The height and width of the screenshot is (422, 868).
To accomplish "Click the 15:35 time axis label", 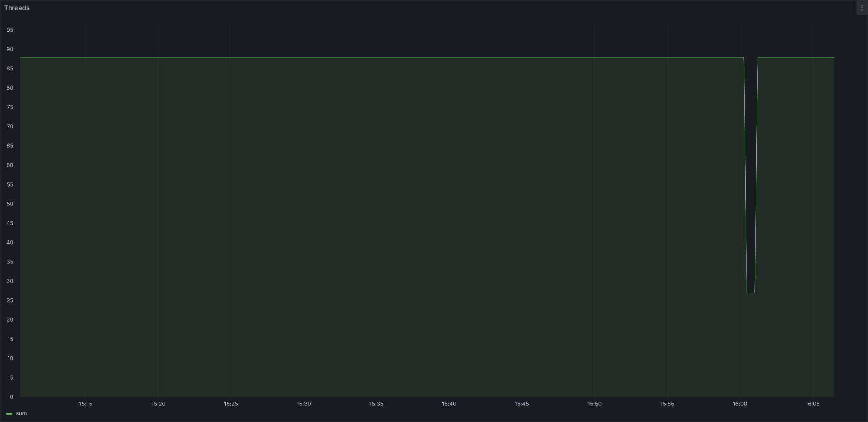I will click(376, 404).
